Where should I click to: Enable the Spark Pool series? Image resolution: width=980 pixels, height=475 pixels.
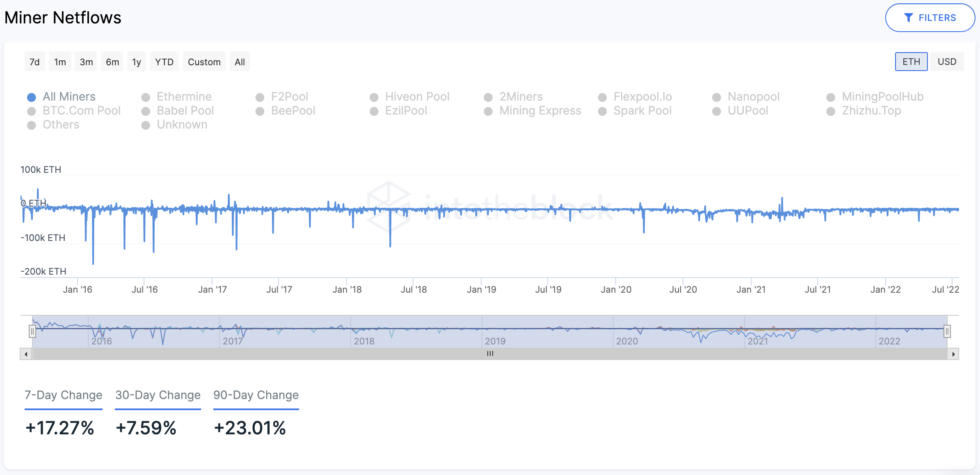tap(642, 111)
